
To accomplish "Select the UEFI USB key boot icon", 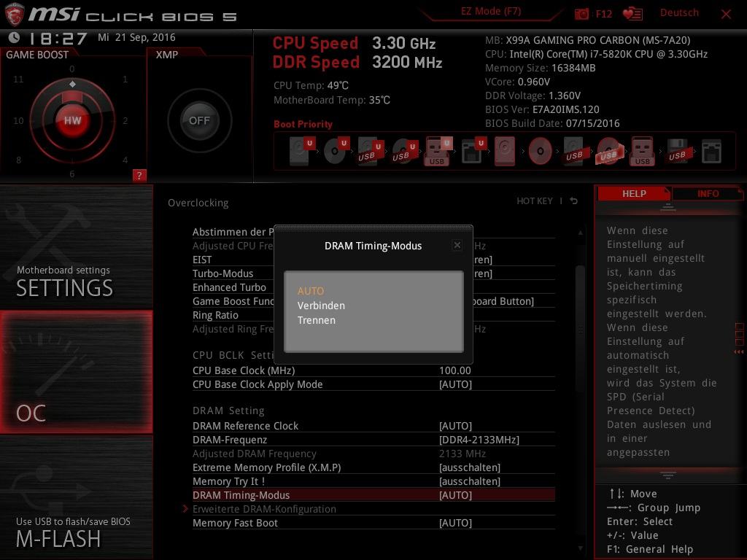I will [438, 151].
